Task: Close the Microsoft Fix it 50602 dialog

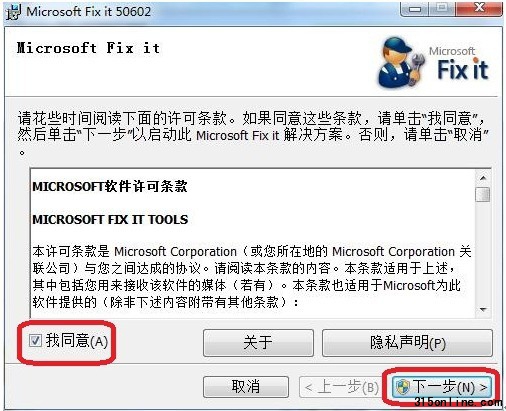Action: (x=479, y=8)
